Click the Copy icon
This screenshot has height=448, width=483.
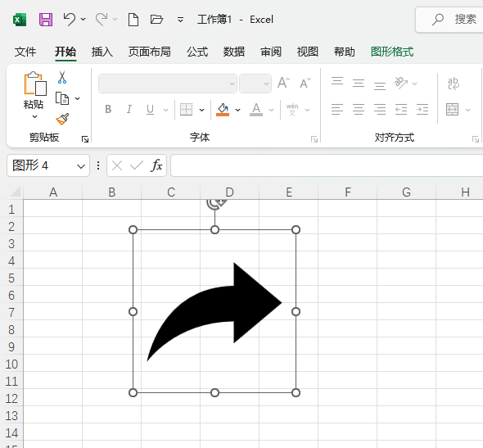[62, 98]
